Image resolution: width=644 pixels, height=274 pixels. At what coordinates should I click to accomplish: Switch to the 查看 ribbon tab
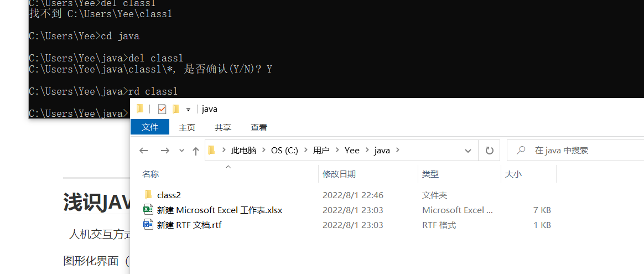coord(258,127)
